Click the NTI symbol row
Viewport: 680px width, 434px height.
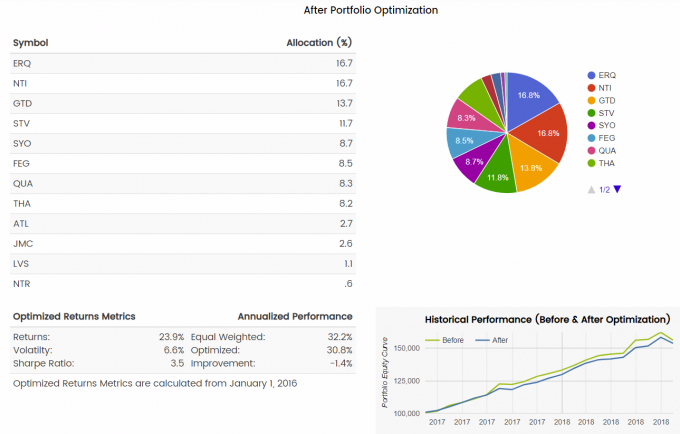click(x=183, y=83)
